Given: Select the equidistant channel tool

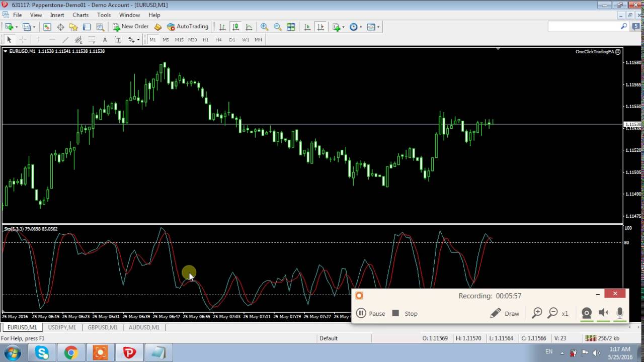Looking at the screenshot, I should point(78,40).
